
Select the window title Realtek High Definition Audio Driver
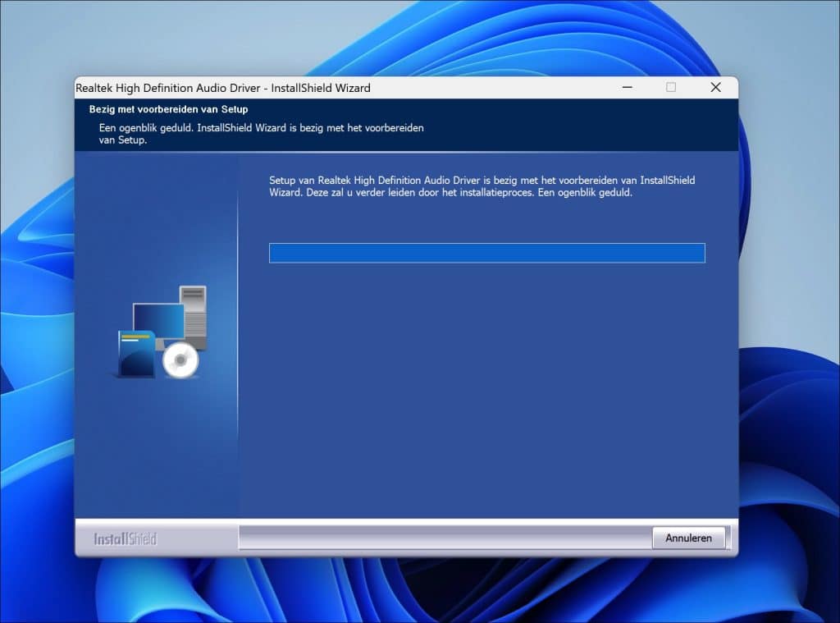click(x=223, y=88)
